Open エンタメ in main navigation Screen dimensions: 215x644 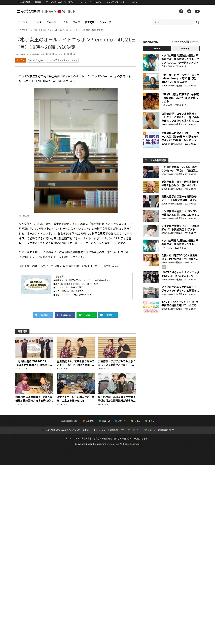pyautogui.click(x=23, y=22)
